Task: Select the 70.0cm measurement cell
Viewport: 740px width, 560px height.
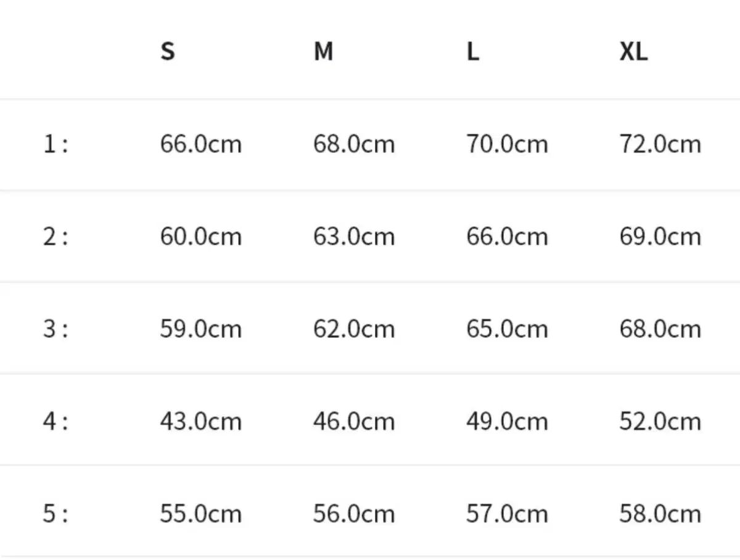Action: pyautogui.click(x=506, y=144)
